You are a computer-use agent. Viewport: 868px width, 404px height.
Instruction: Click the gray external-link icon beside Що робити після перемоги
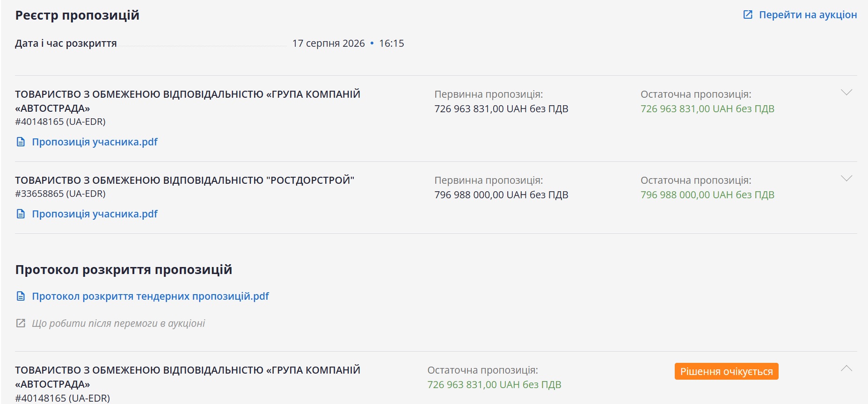21,323
